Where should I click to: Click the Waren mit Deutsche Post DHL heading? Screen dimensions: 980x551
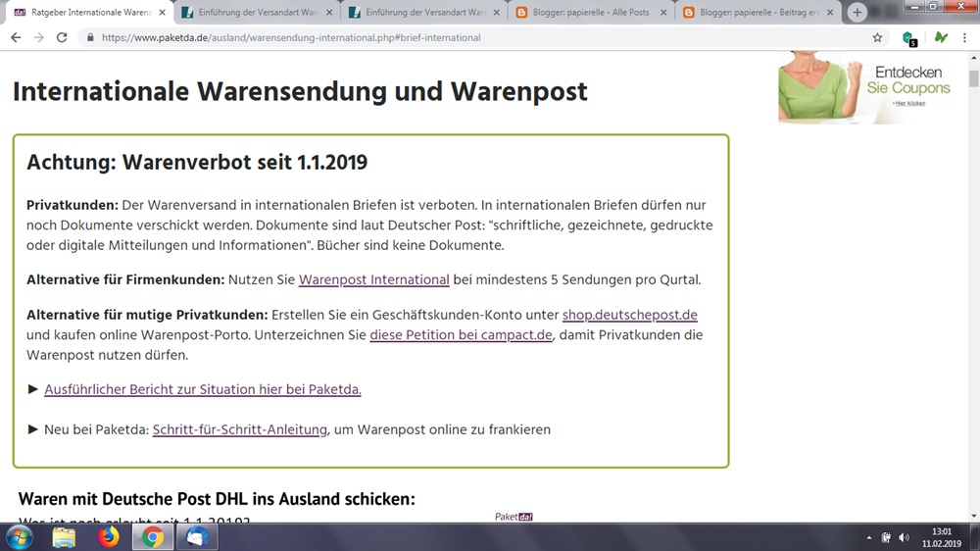click(x=217, y=499)
